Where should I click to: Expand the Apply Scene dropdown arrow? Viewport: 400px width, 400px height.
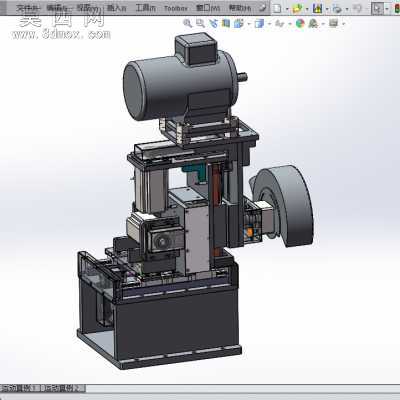click(323, 24)
